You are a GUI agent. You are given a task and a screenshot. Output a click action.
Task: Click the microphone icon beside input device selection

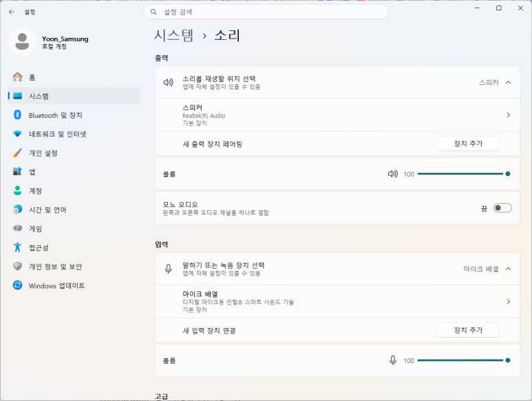(169, 269)
